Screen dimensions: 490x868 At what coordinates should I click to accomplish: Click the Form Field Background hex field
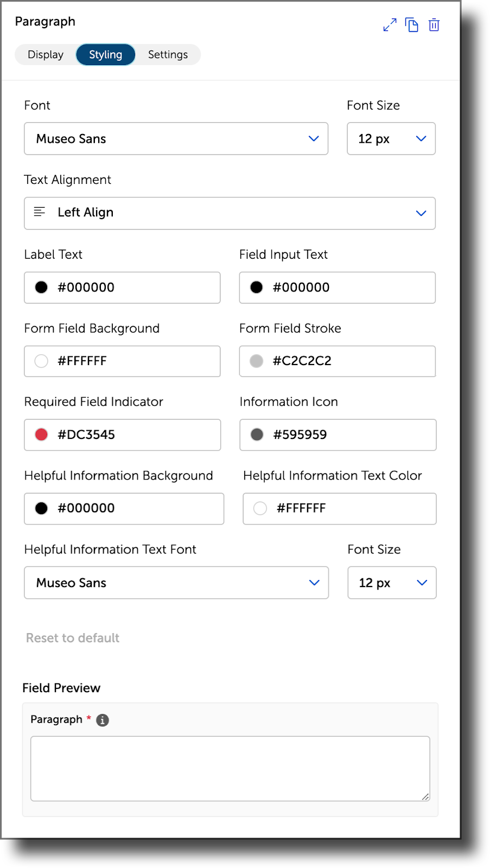pos(122,361)
